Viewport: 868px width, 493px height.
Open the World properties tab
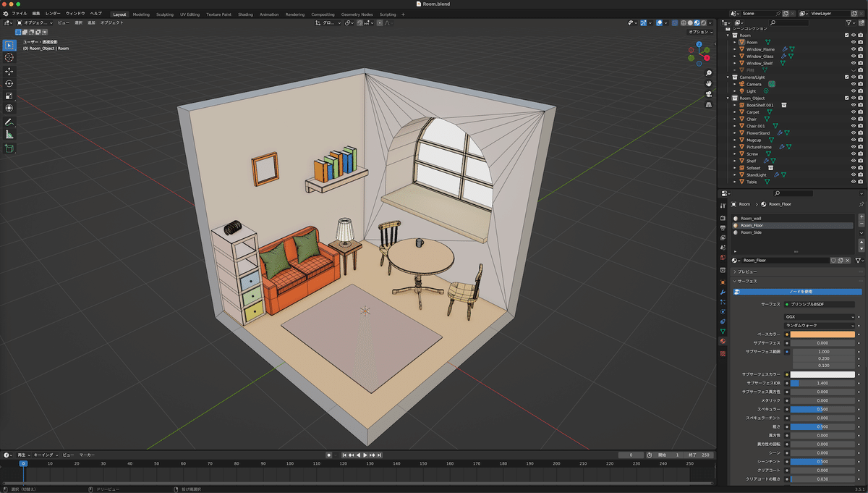723,258
